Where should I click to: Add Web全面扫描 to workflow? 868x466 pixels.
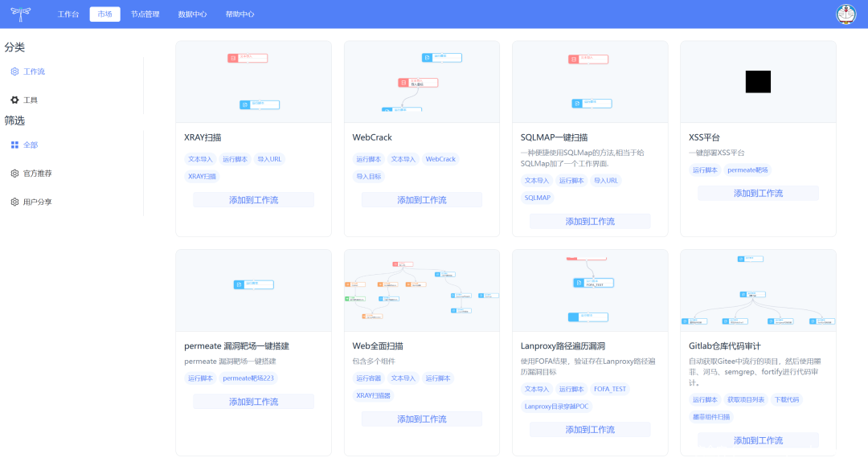[x=421, y=419]
